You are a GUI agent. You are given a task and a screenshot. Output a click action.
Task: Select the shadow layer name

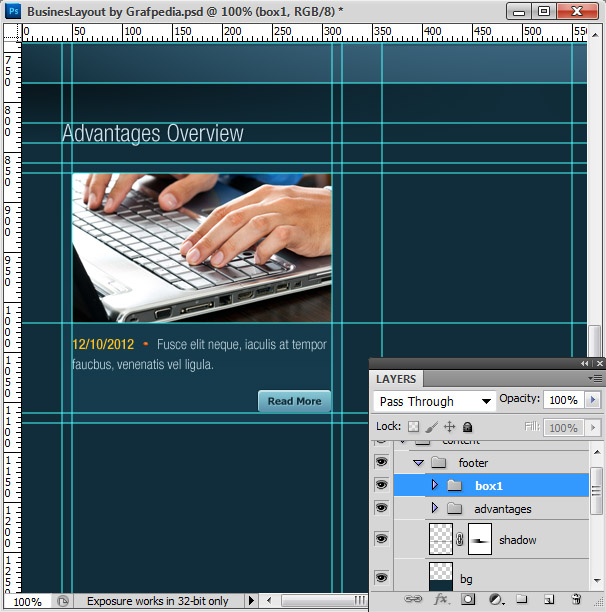pyautogui.click(x=518, y=540)
